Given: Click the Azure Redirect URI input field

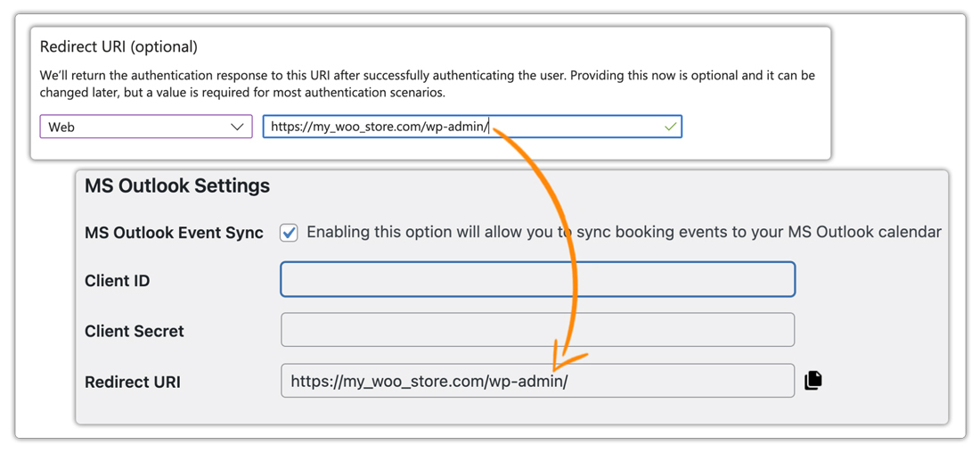Looking at the screenshot, I should (x=472, y=127).
